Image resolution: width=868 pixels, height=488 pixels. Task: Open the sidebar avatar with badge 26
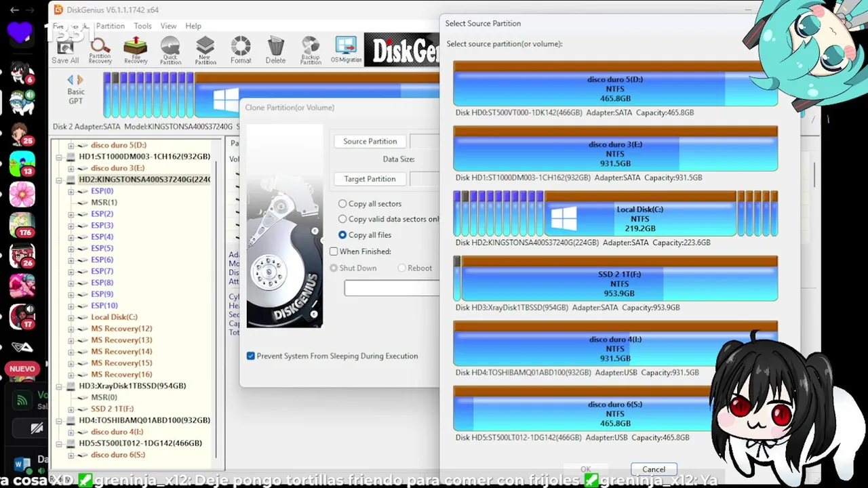22,256
